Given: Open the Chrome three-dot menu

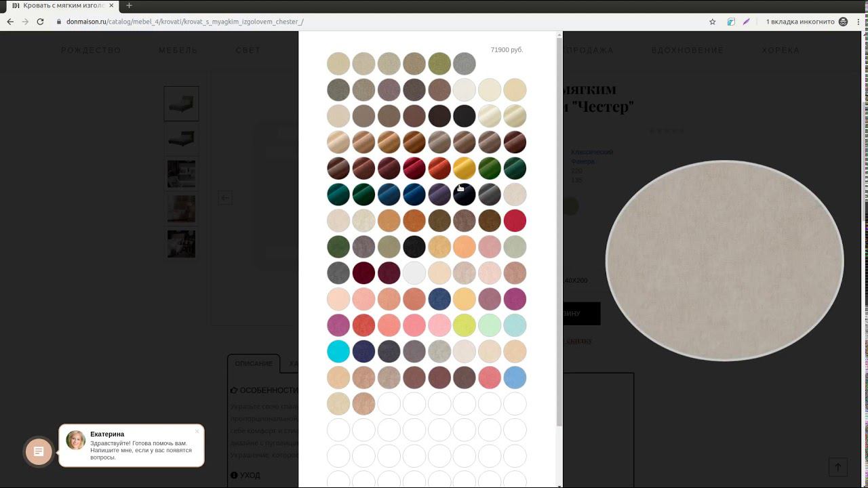Looking at the screenshot, I should coord(859,22).
